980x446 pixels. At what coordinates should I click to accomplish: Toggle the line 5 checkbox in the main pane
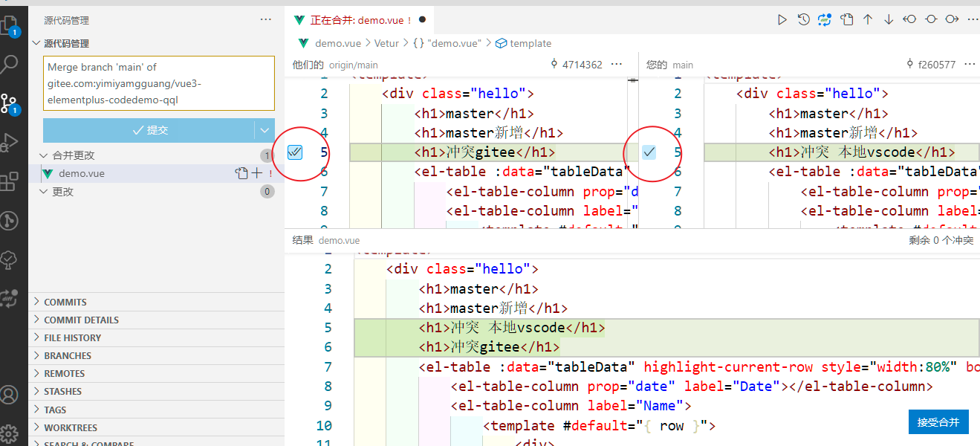click(649, 152)
